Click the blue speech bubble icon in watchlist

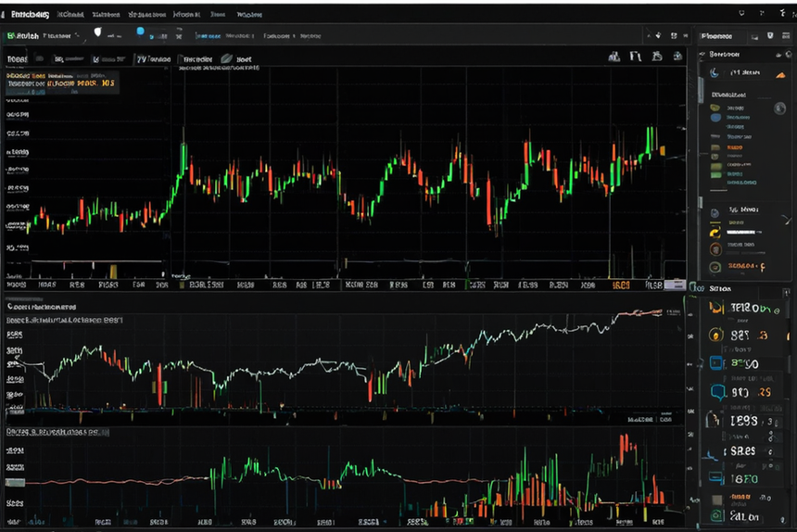[717, 392]
